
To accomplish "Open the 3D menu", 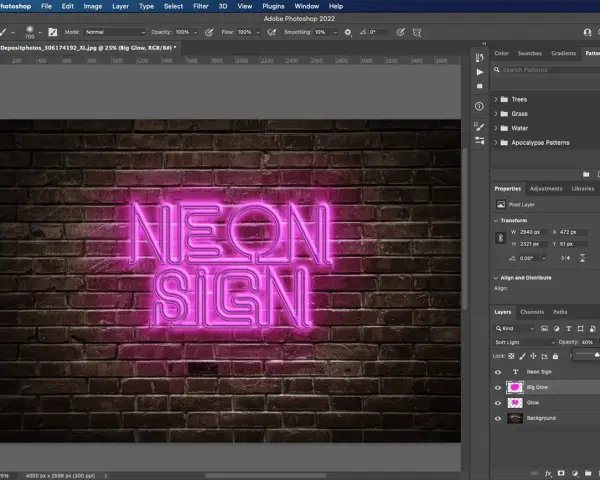I will coord(223,6).
